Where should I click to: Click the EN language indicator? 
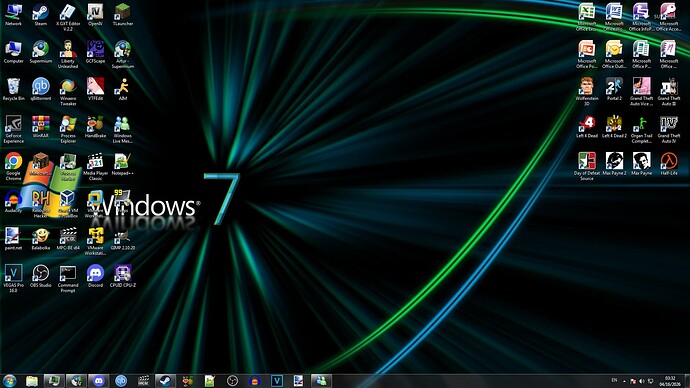pyautogui.click(x=614, y=380)
